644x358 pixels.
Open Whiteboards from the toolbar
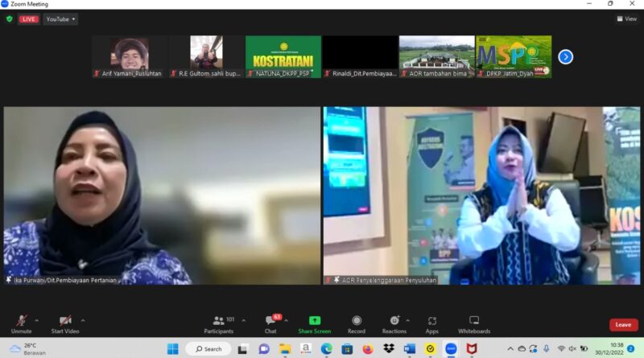[473, 321]
